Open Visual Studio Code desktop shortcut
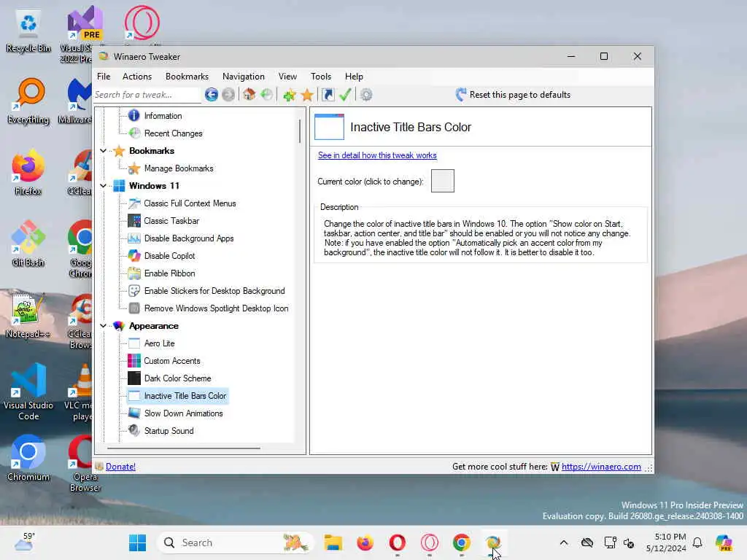 [x=28, y=392]
